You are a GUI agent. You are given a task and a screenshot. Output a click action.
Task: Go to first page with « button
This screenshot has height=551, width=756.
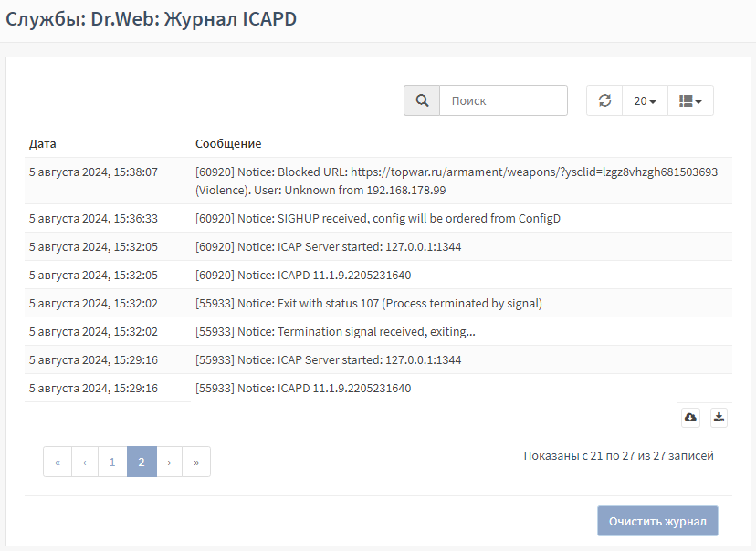58,462
